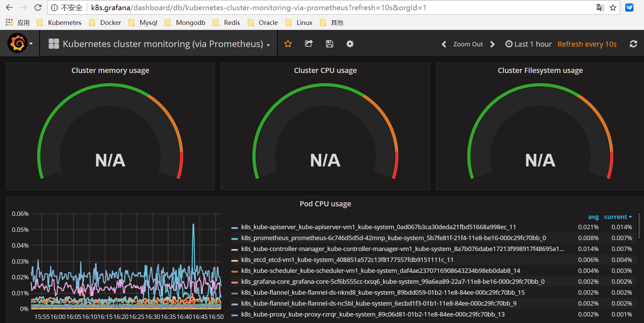
Task: Open the Docker bookmark folder
Action: 105,23
